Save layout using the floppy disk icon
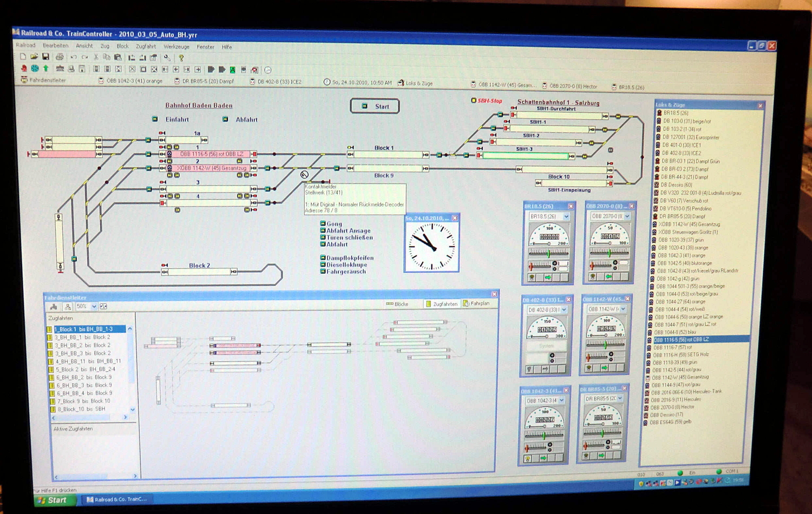This screenshot has height=514, width=812. tap(45, 56)
